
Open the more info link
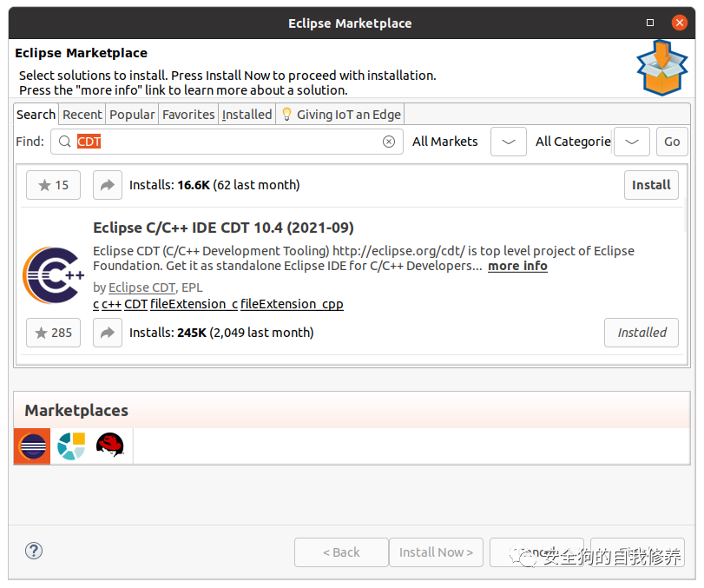tap(517, 266)
